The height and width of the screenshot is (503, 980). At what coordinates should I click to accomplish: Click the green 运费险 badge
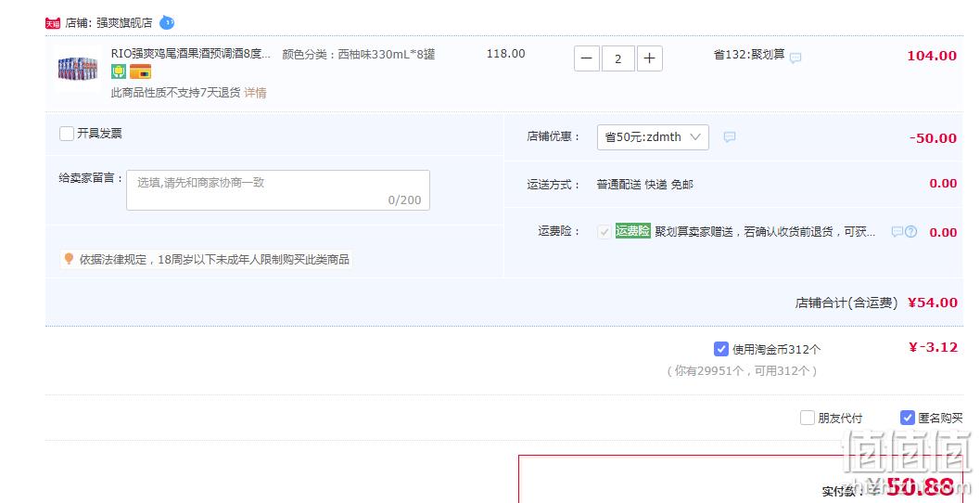click(x=632, y=231)
